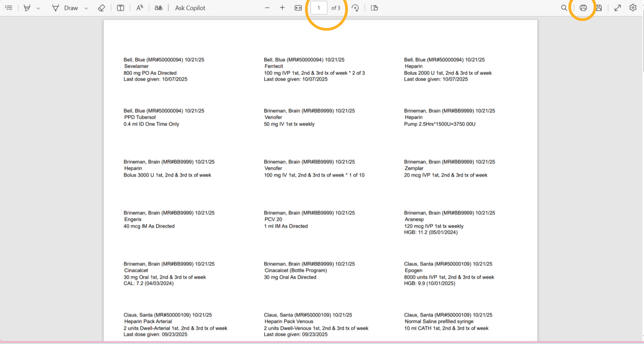Click 'Engerix' label text

tap(133, 219)
